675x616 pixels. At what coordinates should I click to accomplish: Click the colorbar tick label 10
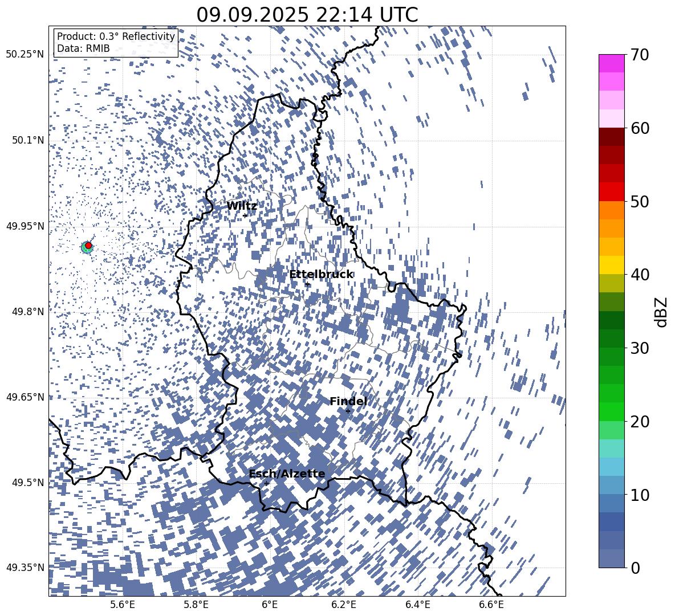point(640,495)
